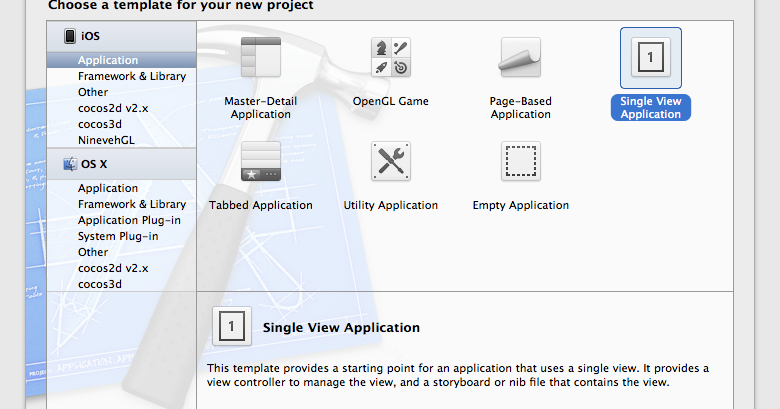The image size is (780, 409).
Task: Choose the Tabbed Application template icon
Action: point(261,162)
